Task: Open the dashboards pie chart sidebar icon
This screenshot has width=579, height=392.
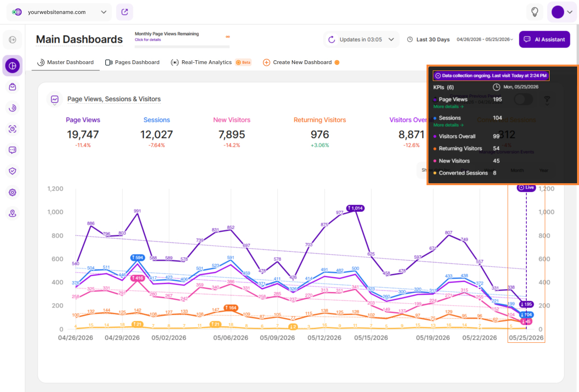Action: (x=13, y=66)
